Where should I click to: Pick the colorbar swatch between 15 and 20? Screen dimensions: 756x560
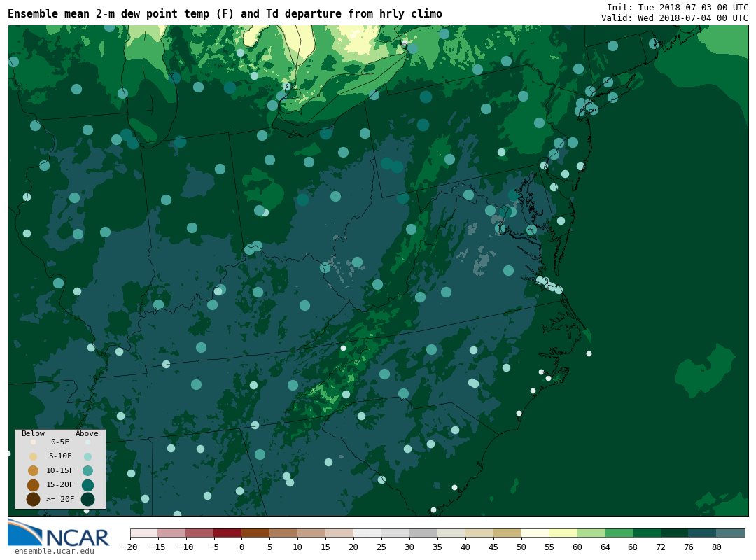pos(339,533)
